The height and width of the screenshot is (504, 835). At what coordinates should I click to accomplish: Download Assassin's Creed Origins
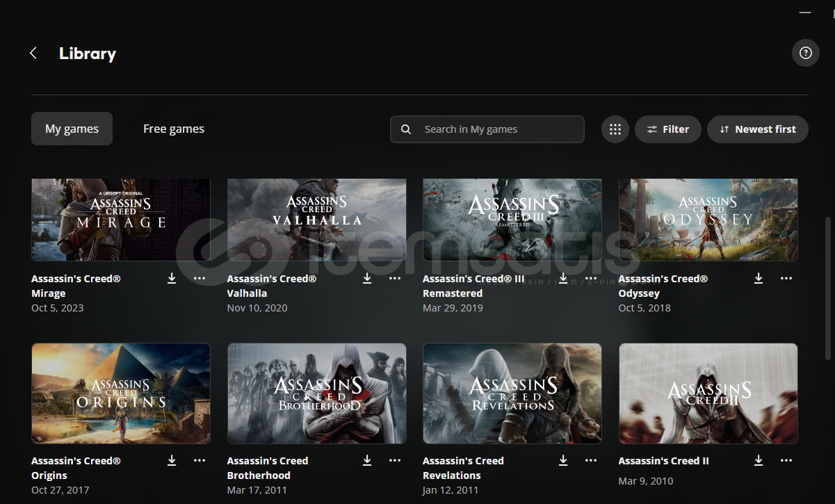172,461
